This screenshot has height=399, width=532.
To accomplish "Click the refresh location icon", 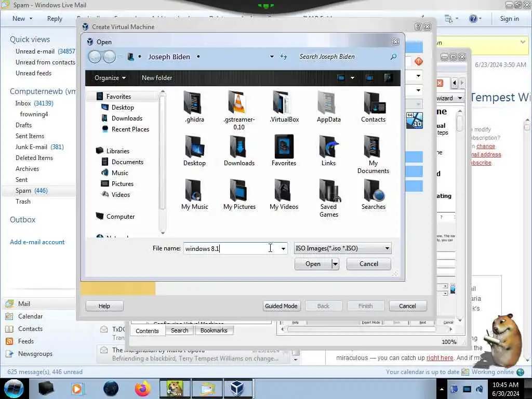I will point(283,57).
